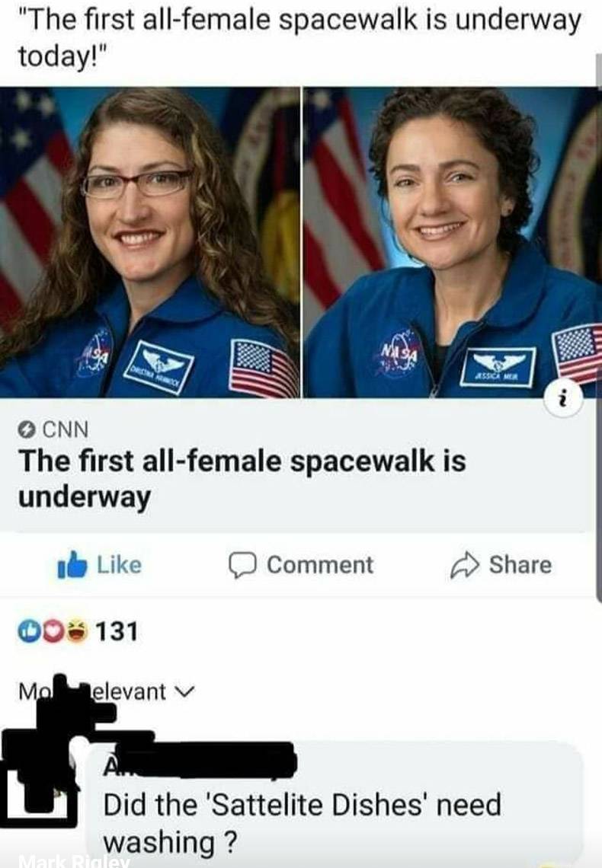Open the 131 reactions count list
Viewport: 602px width, 868px height.
(x=117, y=630)
